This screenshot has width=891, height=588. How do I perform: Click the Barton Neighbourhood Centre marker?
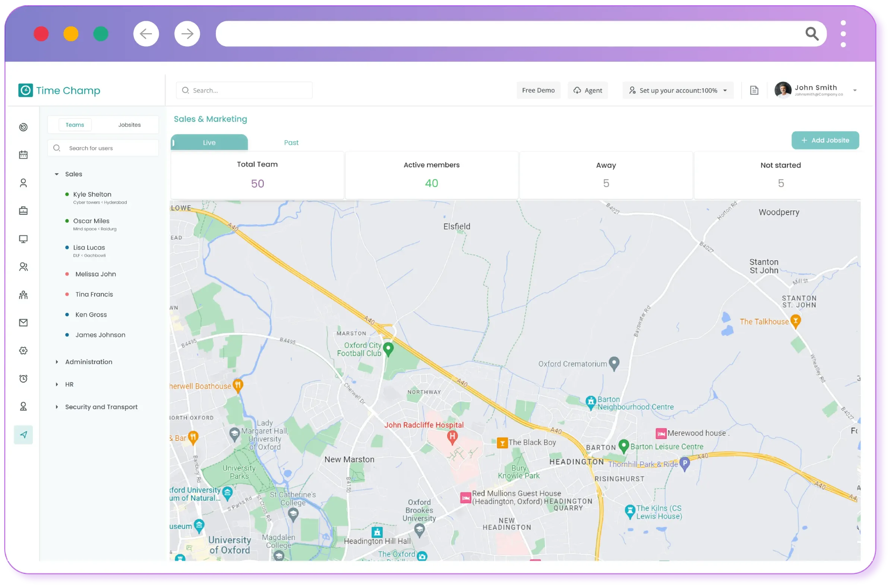click(x=591, y=403)
